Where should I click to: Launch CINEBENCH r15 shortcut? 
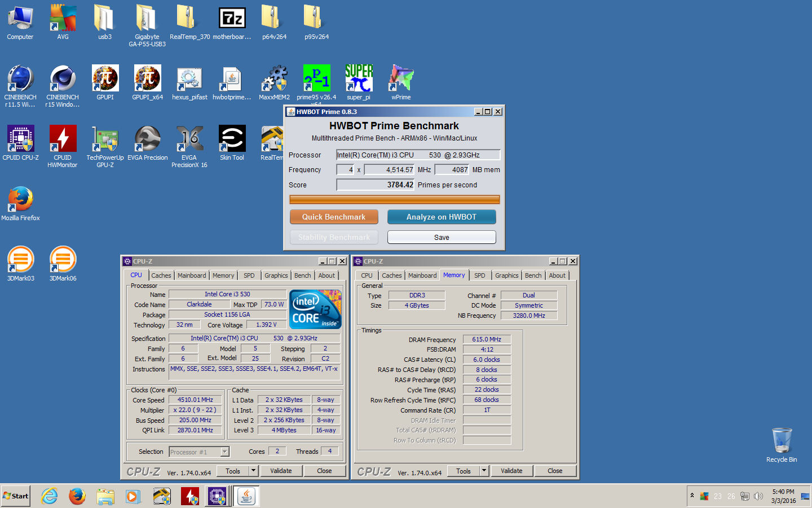tap(63, 86)
